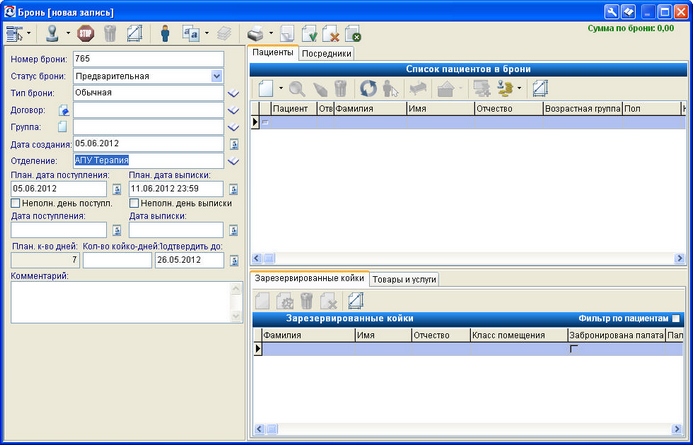Screen dimensions: 693x445
Task: Open the stamp icon's dropdown arrow
Action: point(68,33)
